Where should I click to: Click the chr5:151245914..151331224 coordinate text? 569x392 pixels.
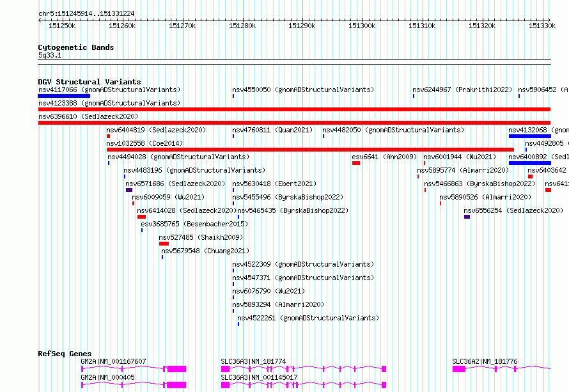point(86,13)
